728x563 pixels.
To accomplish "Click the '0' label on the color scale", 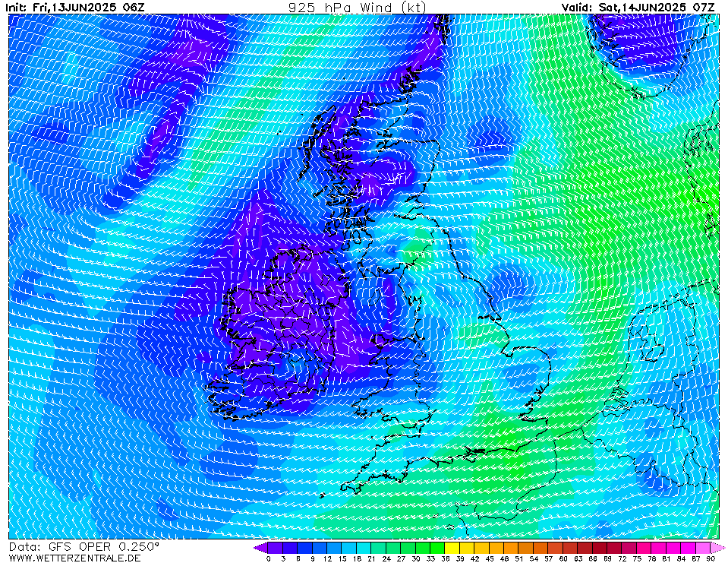I will [269, 558].
